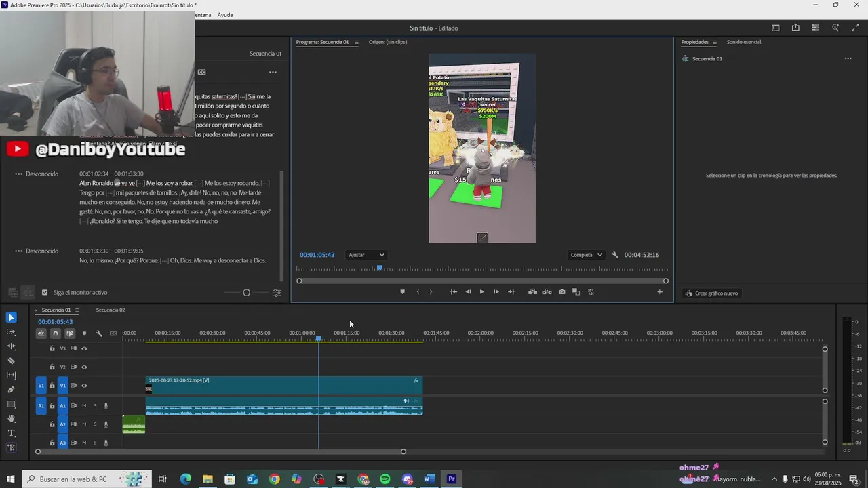Open Programa: Secuencia 01 panel menu
The image size is (868, 488).
tap(356, 42)
